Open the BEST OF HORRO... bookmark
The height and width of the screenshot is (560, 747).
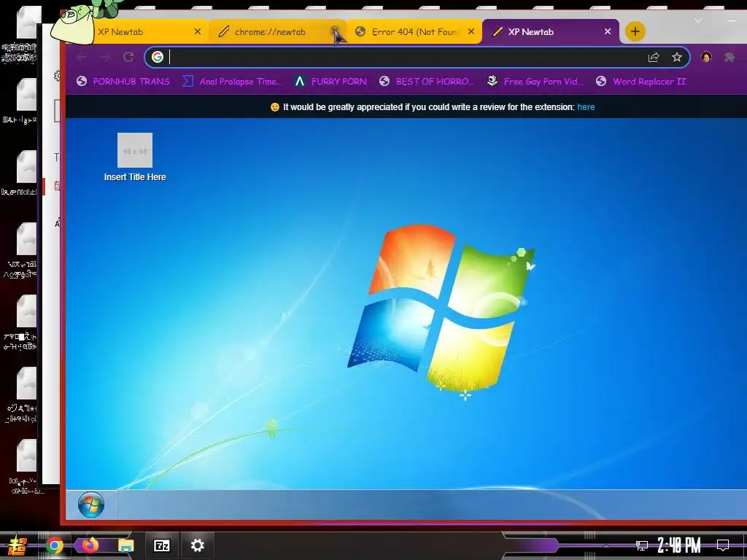[x=426, y=82]
